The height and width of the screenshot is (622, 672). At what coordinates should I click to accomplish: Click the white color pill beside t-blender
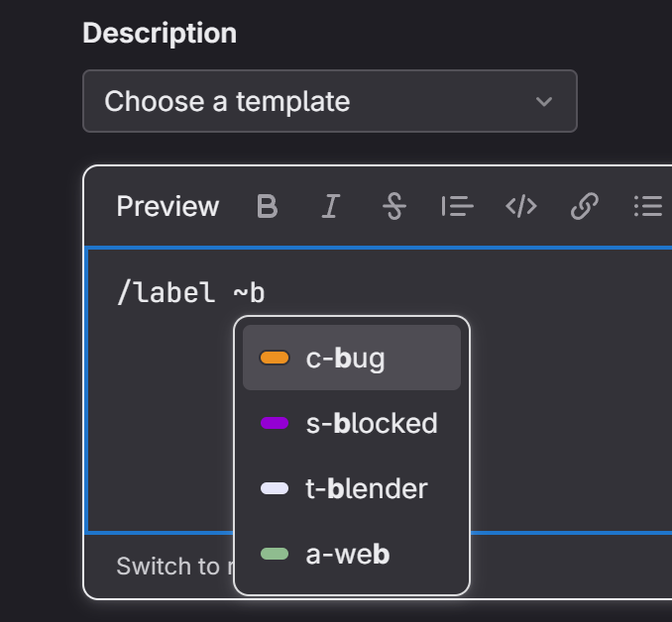click(x=274, y=488)
